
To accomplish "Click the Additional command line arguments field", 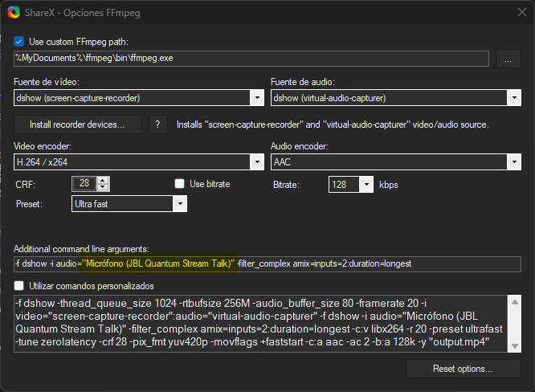I will (x=267, y=264).
